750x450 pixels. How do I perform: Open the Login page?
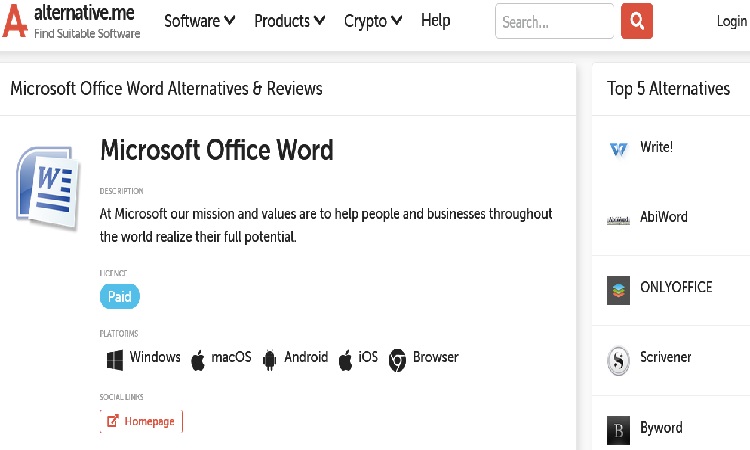(732, 21)
